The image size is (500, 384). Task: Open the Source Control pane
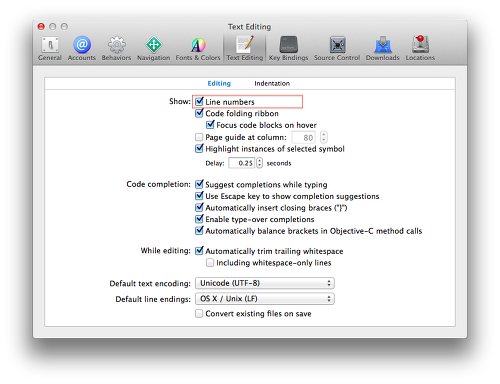coord(337,49)
